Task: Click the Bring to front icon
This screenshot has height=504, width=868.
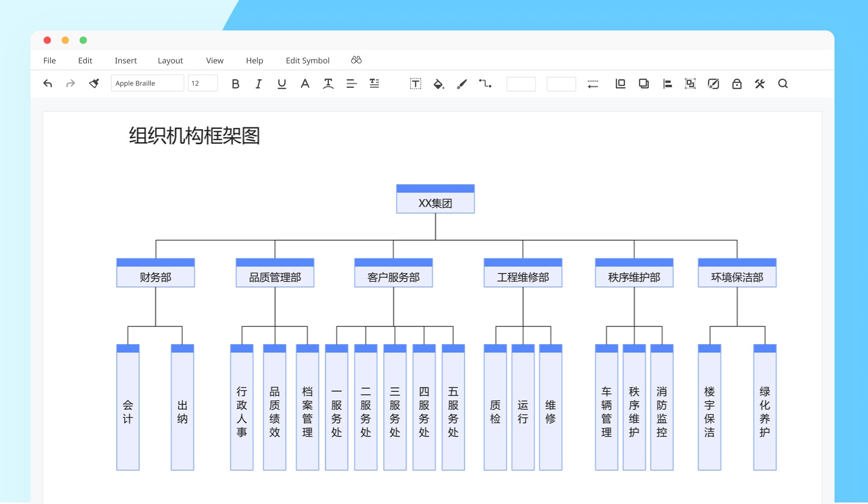Action: (620, 84)
